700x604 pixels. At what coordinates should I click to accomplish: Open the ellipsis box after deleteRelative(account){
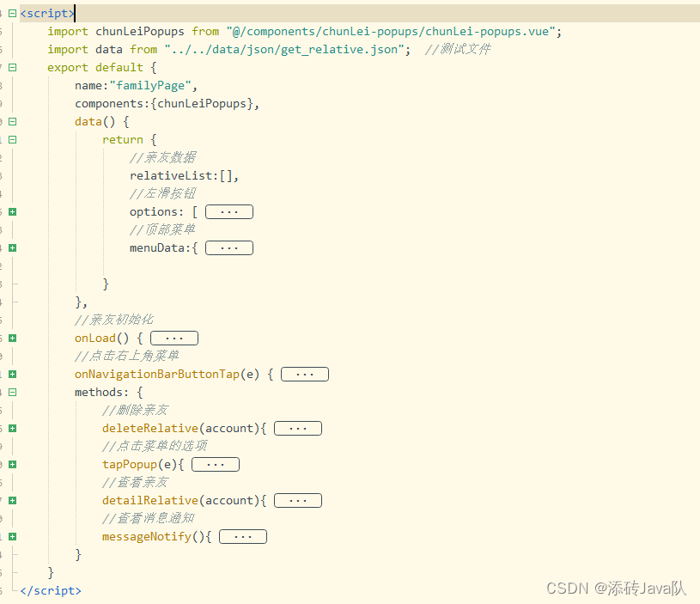tap(298, 428)
